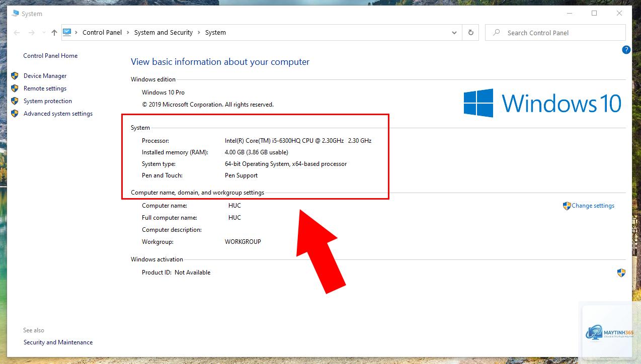Image resolution: width=641 pixels, height=364 pixels.
Task: Expand chevron before Control Panel breadcrumb
Action: 76,33
